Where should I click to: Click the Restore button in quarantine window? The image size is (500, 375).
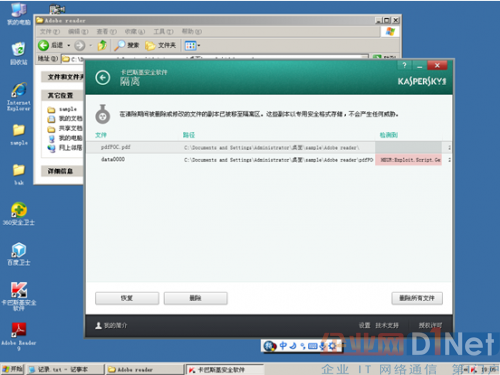pyautogui.click(x=127, y=298)
